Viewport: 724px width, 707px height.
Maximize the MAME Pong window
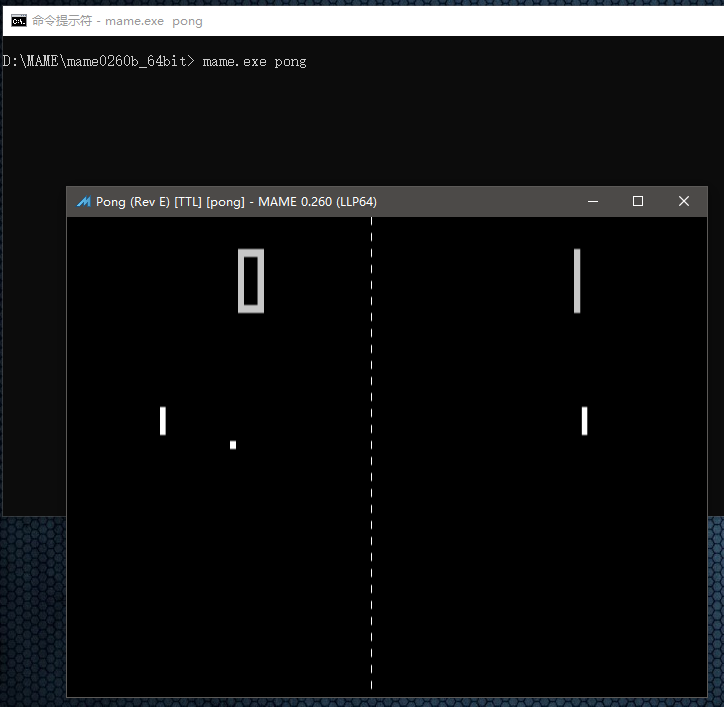pyautogui.click(x=638, y=201)
